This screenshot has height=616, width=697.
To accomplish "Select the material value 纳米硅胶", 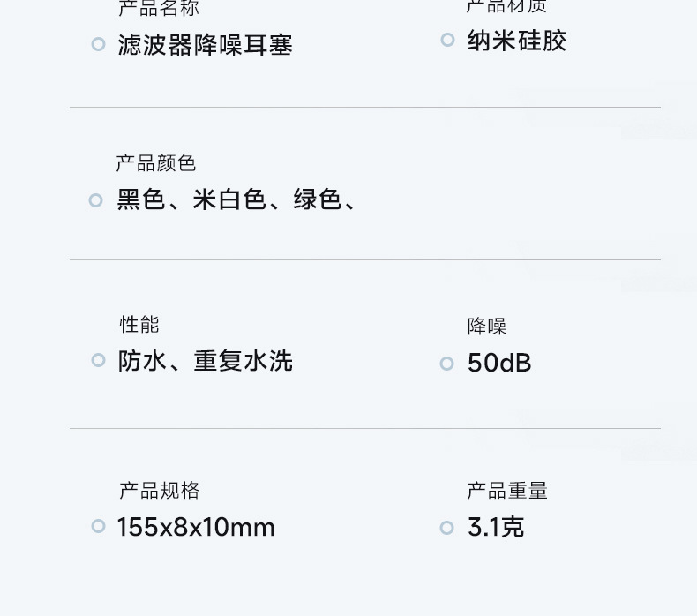I will pyautogui.click(x=516, y=41).
